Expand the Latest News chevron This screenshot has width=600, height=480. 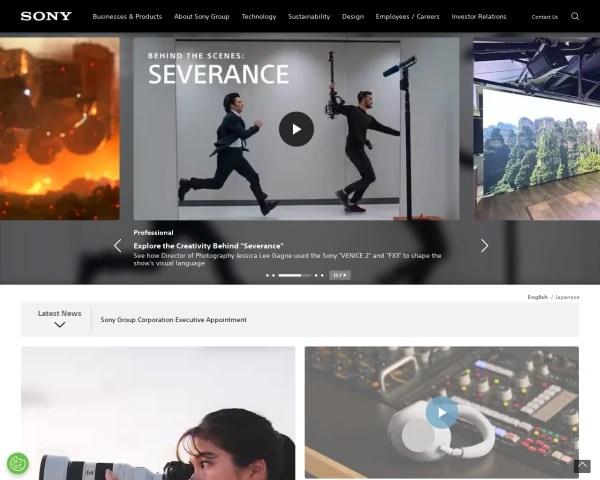tap(60, 325)
